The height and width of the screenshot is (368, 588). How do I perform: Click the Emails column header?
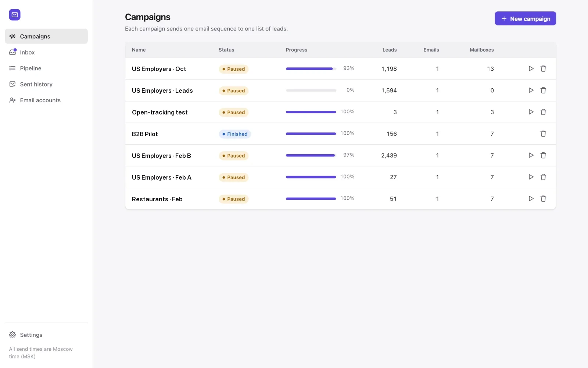tap(431, 50)
